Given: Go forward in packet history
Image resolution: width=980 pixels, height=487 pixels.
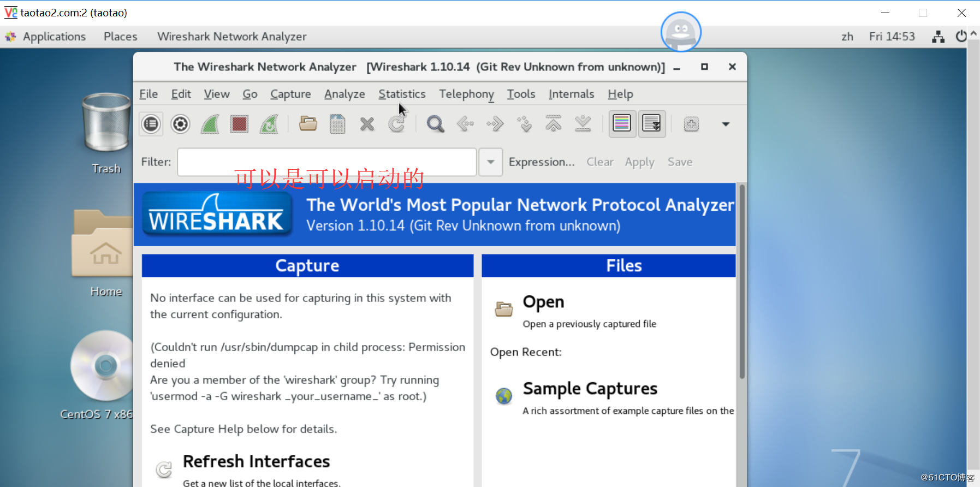Looking at the screenshot, I should click(495, 124).
